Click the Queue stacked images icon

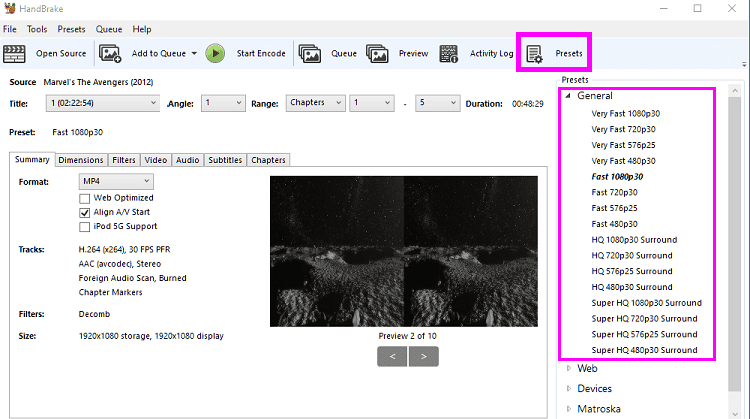[x=309, y=54]
